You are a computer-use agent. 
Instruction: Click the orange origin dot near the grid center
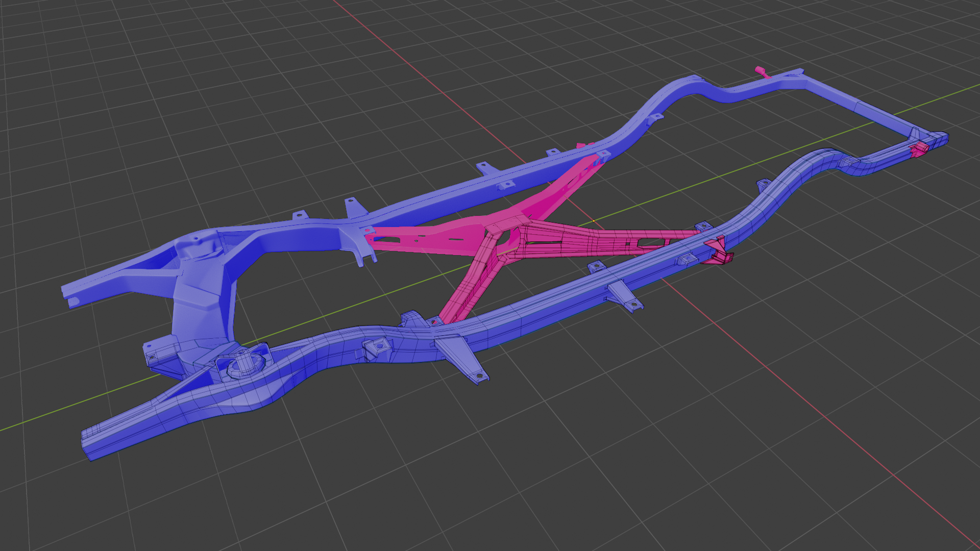[593, 221]
